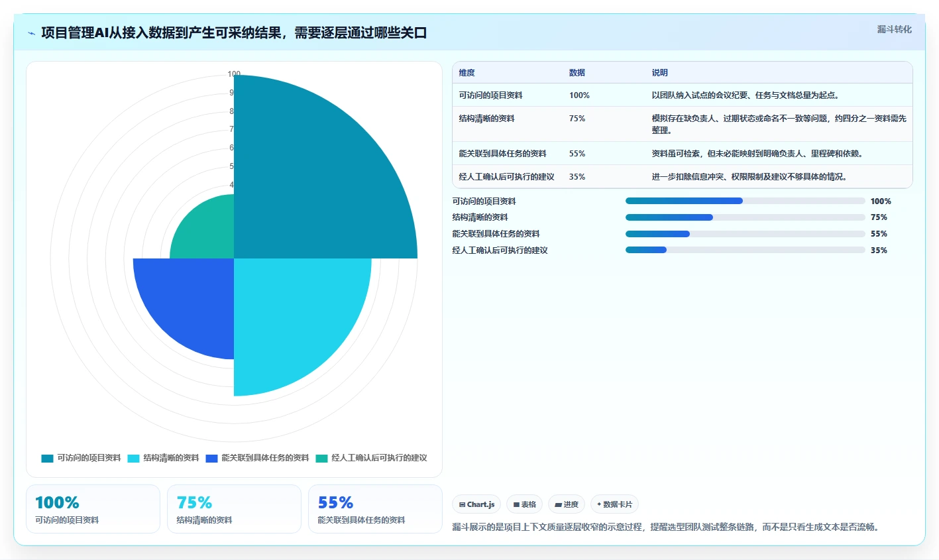Click the Chart.js chip icon
The height and width of the screenshot is (560, 939).
coord(462,505)
